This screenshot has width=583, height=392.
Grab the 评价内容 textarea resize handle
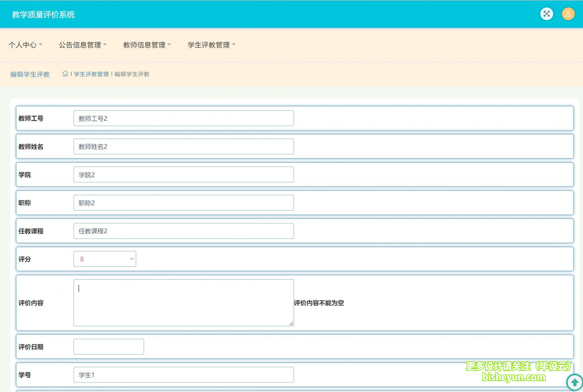click(x=291, y=323)
